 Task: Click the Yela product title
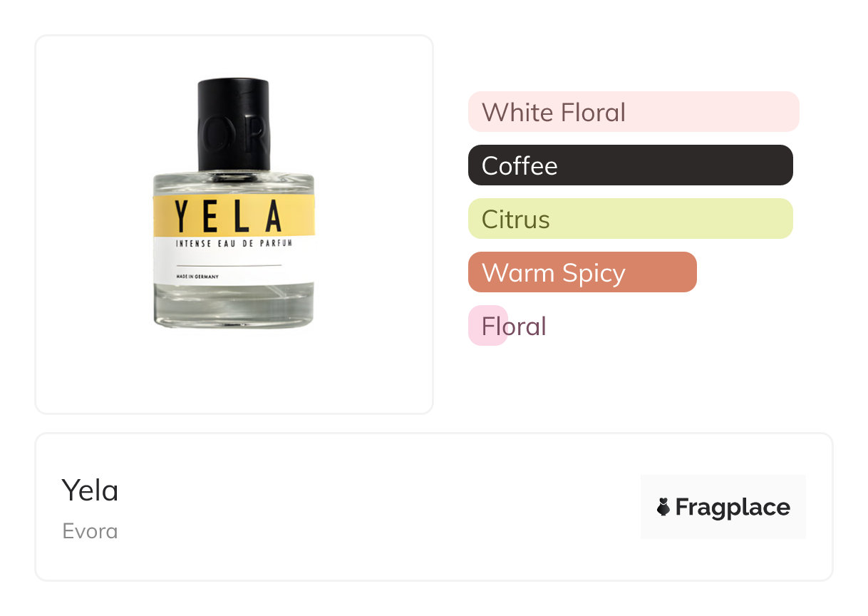point(90,491)
